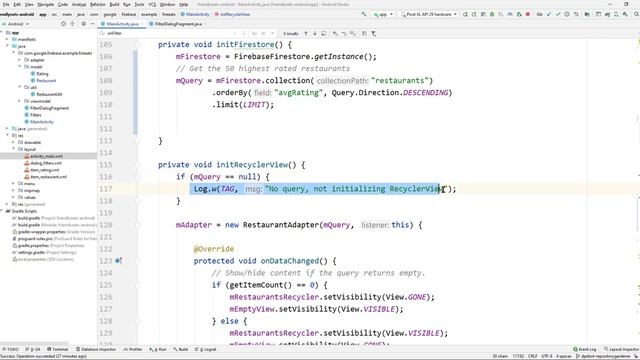
Task: Select the Filters class in tree
Action: pos(33,115)
